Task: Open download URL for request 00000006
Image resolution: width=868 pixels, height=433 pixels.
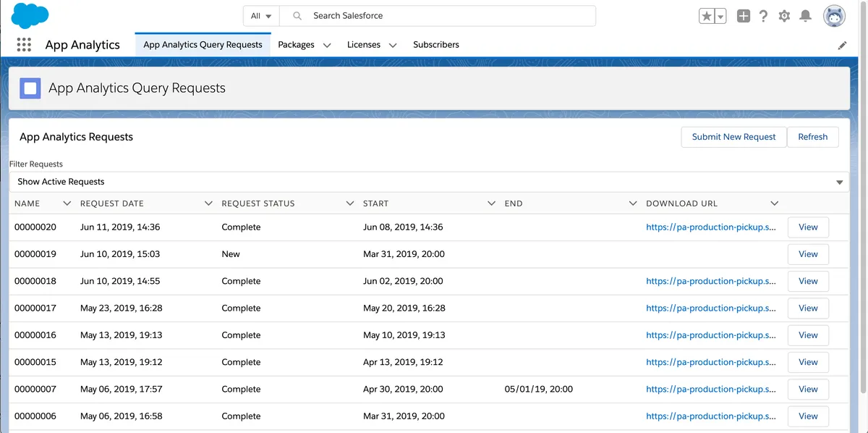Action: 711,416
